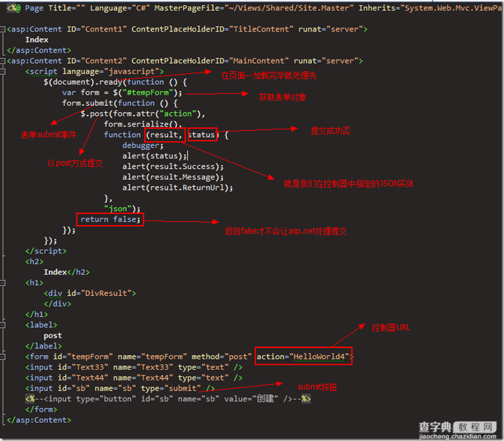The height and width of the screenshot is (441, 504).
Task: Click the result parameter in function
Action: (164, 135)
